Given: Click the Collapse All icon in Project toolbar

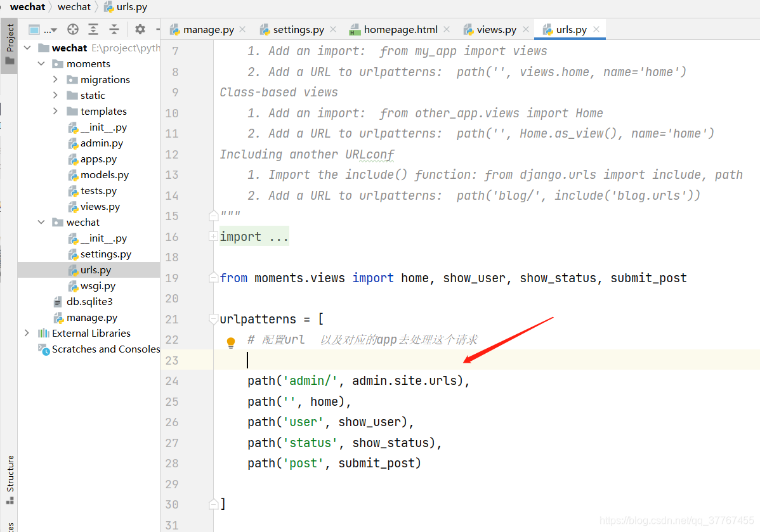Looking at the screenshot, I should (x=114, y=30).
